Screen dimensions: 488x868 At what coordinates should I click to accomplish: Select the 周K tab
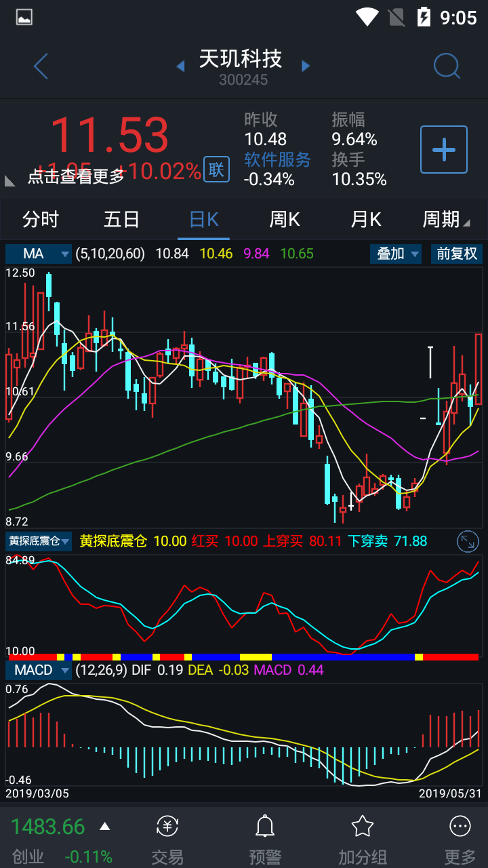[x=285, y=219]
